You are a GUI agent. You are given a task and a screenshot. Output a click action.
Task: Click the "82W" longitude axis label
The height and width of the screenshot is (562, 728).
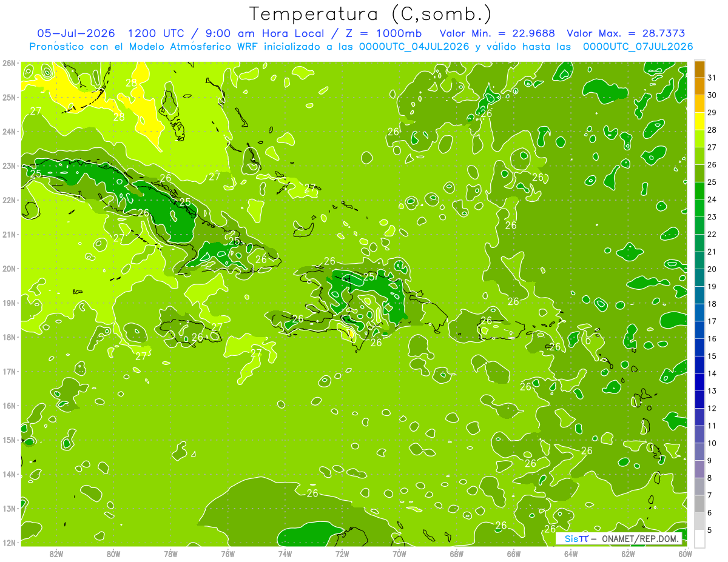tap(56, 553)
